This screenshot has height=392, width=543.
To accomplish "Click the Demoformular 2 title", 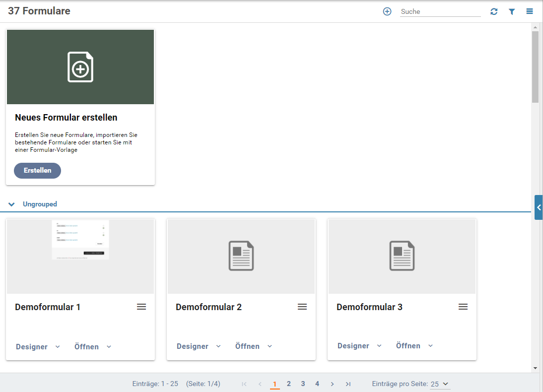I will point(208,307).
